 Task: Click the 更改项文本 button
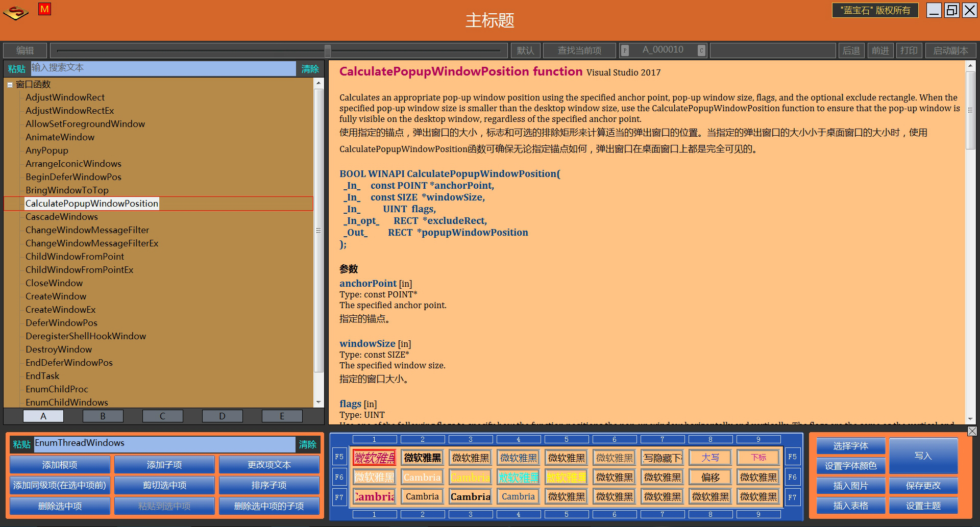pos(269,465)
